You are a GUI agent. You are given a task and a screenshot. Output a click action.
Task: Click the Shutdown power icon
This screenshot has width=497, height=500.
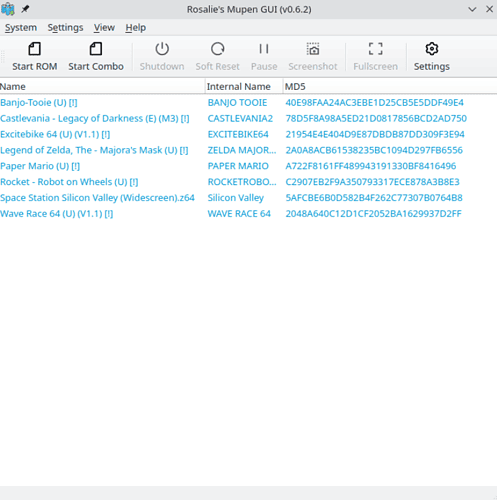162,49
